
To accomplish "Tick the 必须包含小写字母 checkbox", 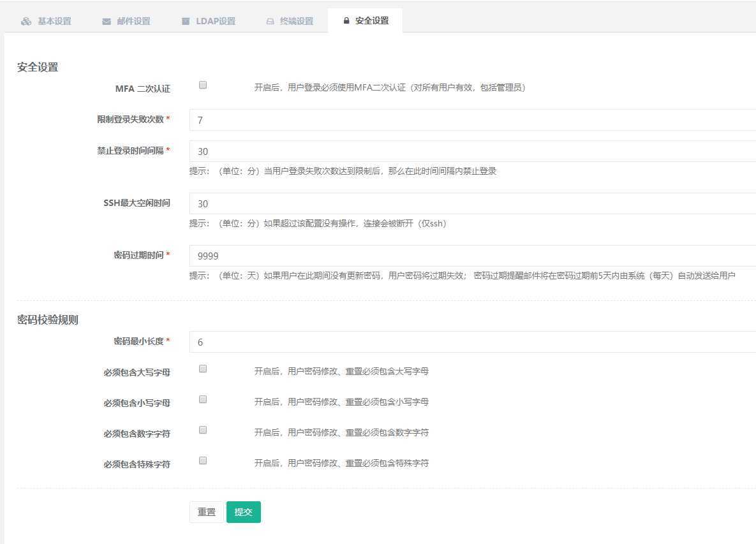I will click(x=203, y=399).
